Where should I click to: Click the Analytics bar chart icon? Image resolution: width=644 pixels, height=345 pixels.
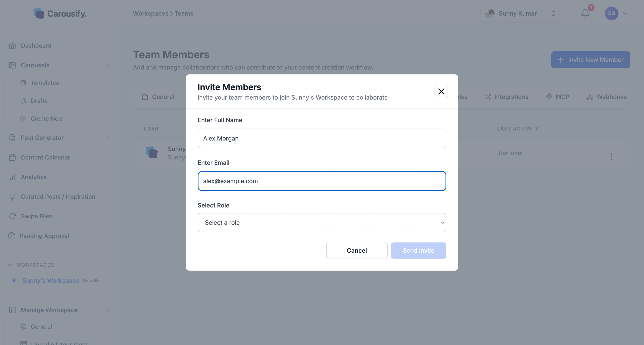pyautogui.click(x=12, y=177)
